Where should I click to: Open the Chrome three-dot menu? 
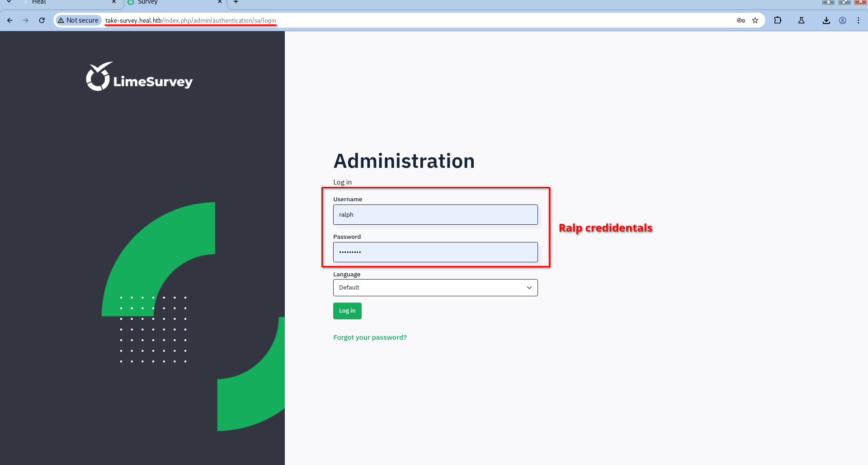coord(859,20)
